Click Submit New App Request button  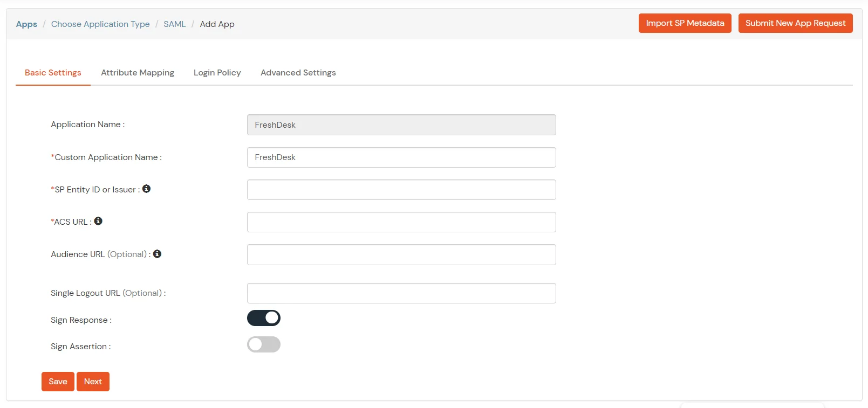796,23
